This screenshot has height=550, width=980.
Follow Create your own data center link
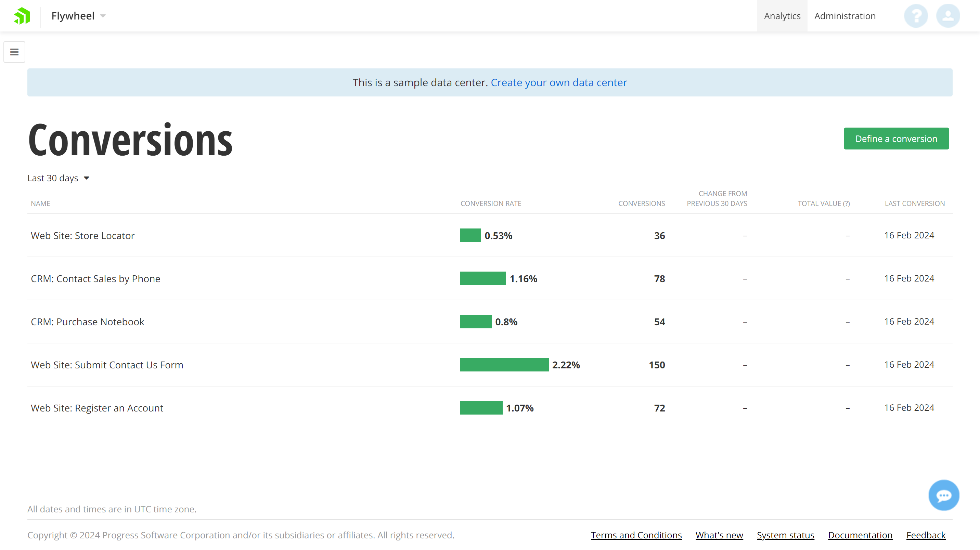[558, 82]
